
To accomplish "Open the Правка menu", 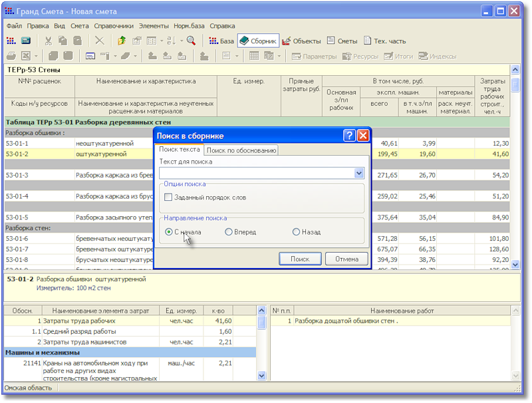I will pyautogui.click(x=38, y=26).
